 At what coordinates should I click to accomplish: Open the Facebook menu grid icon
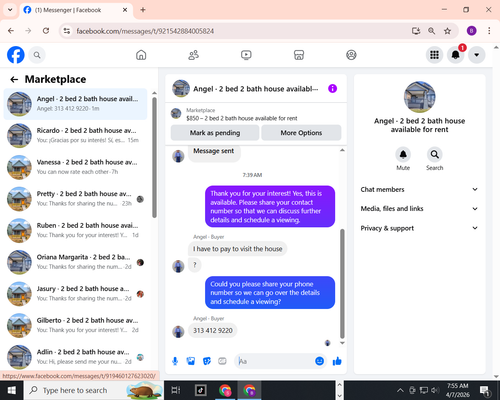click(x=434, y=55)
